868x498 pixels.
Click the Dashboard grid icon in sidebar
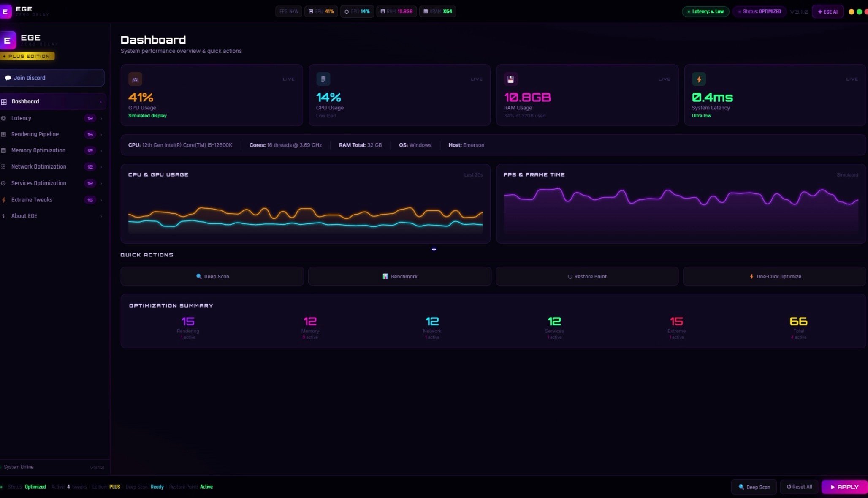tap(4, 102)
